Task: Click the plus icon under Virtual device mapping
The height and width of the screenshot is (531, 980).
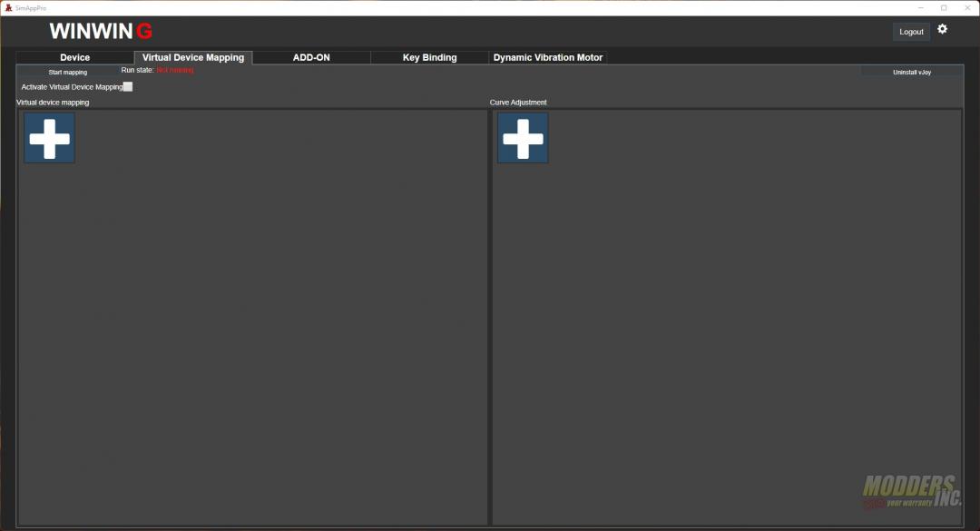Action: click(x=49, y=137)
